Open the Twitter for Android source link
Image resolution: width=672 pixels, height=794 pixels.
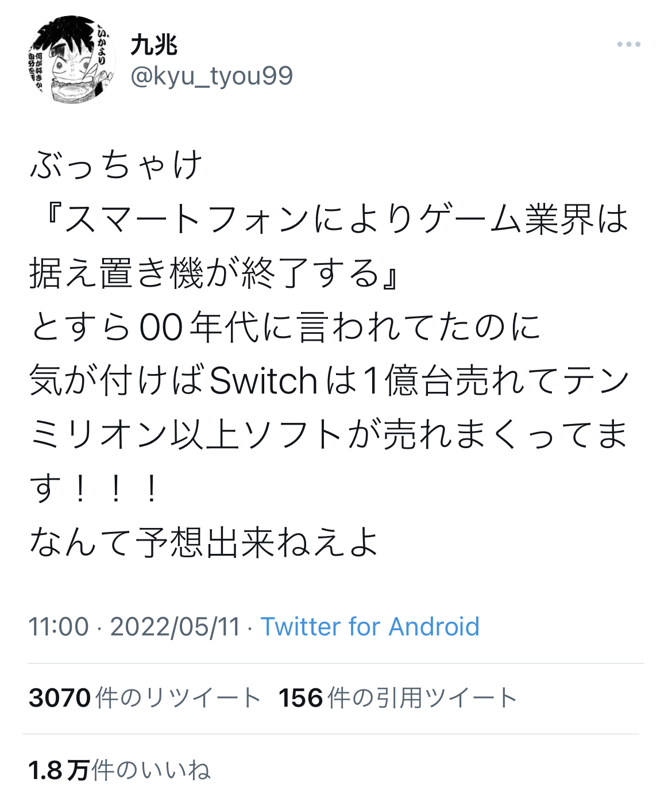pyautogui.click(x=370, y=626)
